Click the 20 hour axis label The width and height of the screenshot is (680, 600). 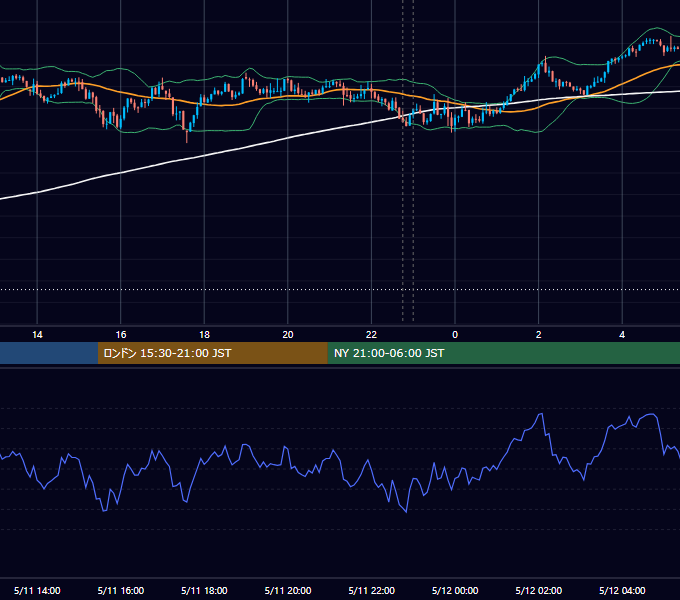(288, 335)
